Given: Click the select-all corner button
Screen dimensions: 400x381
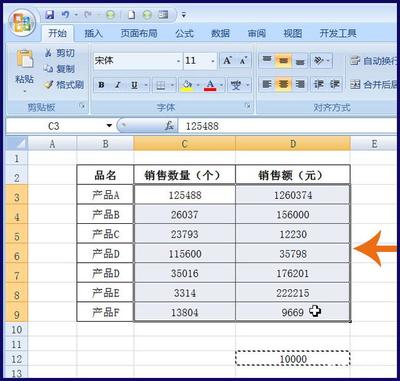Looking at the screenshot, I should coord(17,144).
